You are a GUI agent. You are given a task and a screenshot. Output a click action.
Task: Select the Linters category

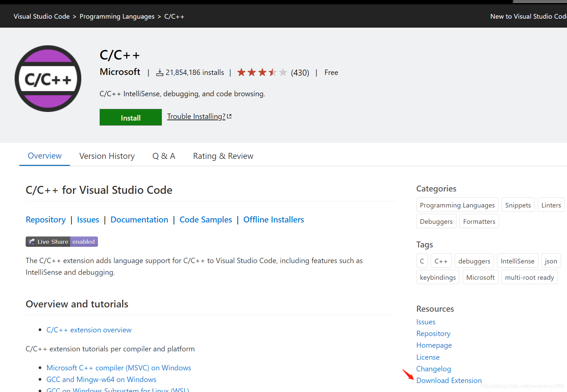tap(551, 205)
